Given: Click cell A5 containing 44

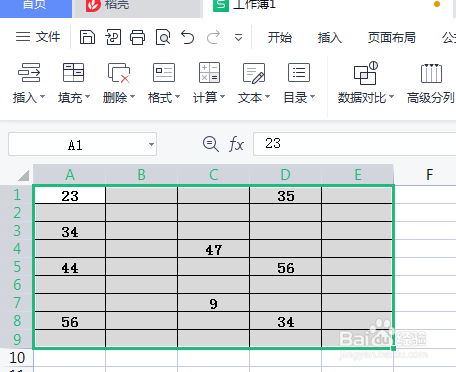Looking at the screenshot, I should (70, 267).
